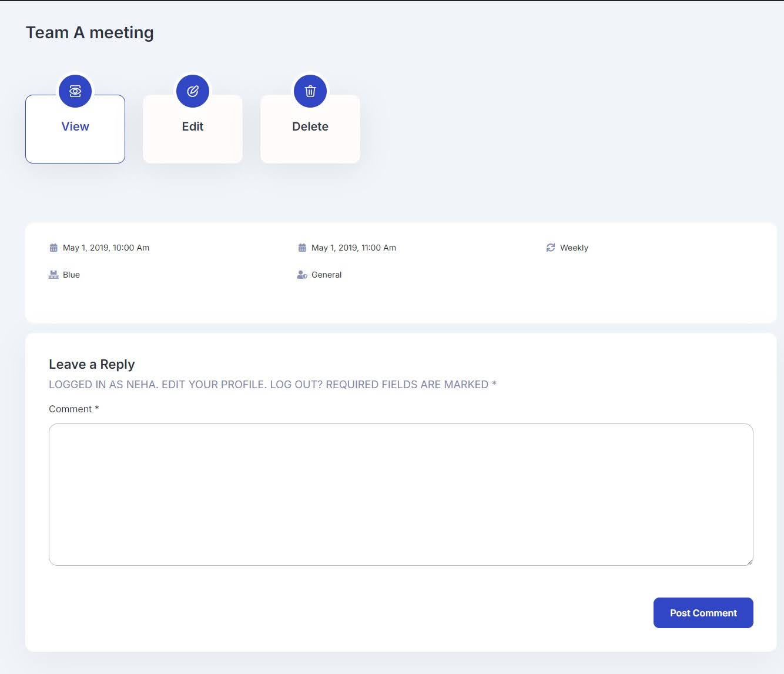This screenshot has width=784, height=674.
Task: Focus the Comment text area
Action: pyautogui.click(x=401, y=494)
